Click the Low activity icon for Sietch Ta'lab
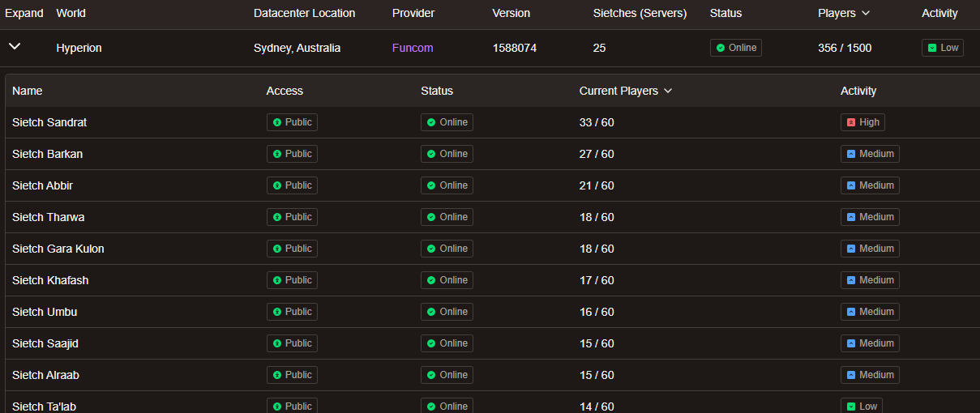 851,407
